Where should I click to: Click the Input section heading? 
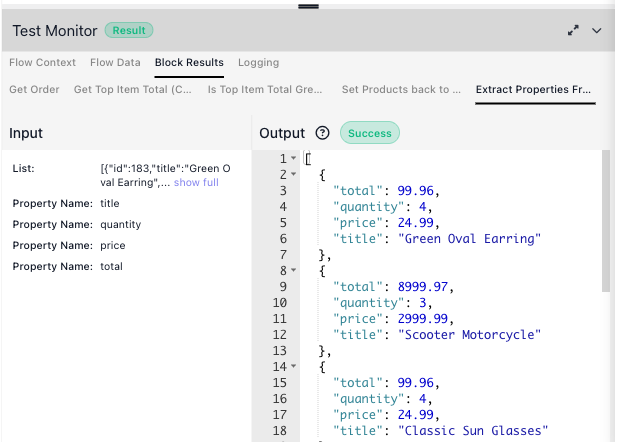[x=26, y=133]
